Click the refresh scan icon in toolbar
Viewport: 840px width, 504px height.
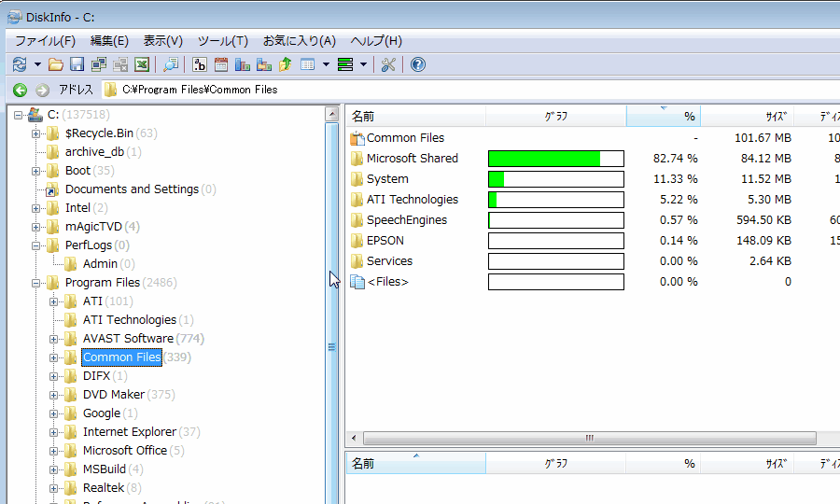[x=20, y=64]
